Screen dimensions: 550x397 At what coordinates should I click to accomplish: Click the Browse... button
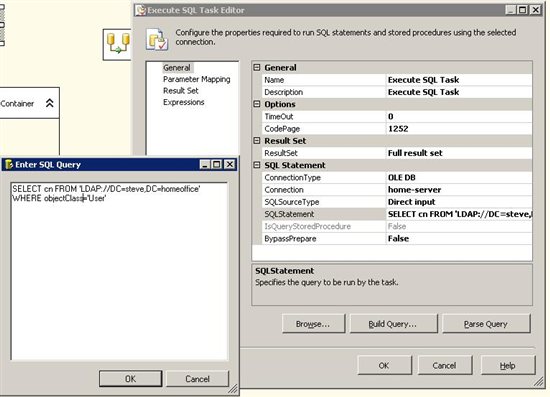point(313,324)
